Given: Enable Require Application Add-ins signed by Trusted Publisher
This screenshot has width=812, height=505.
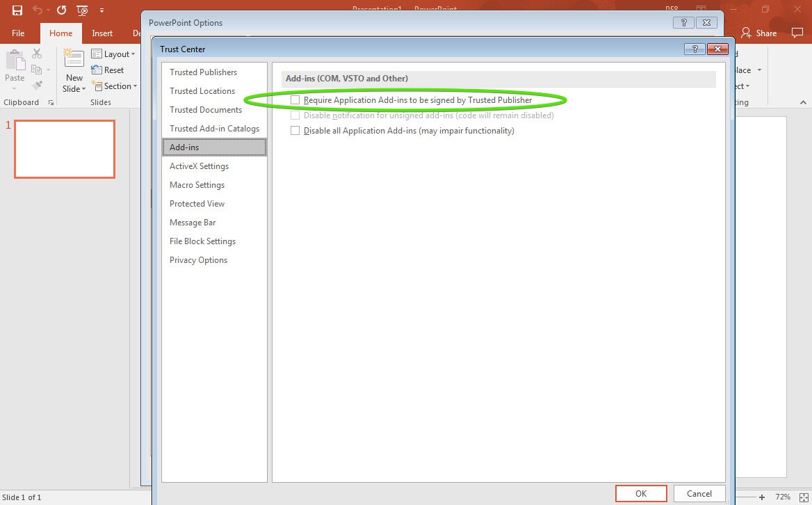Looking at the screenshot, I should pyautogui.click(x=295, y=100).
